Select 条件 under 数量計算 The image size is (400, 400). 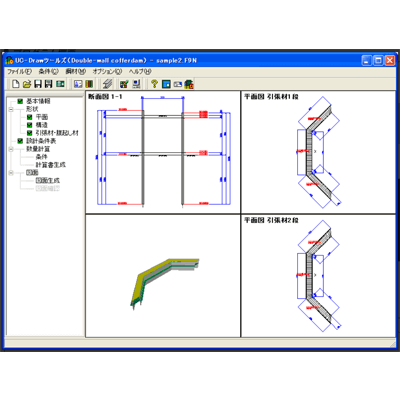(x=42, y=157)
